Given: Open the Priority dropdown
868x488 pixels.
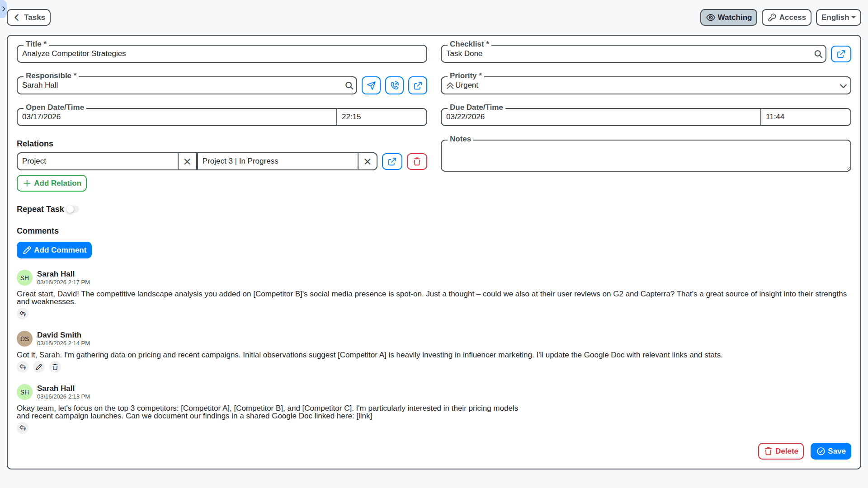Looking at the screenshot, I should [843, 85].
